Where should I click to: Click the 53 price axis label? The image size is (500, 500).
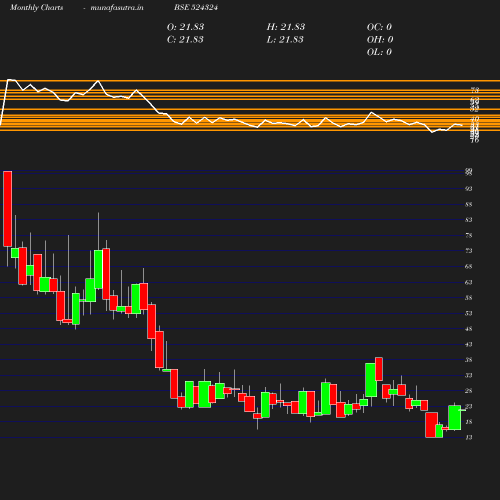pyautogui.click(x=469, y=313)
